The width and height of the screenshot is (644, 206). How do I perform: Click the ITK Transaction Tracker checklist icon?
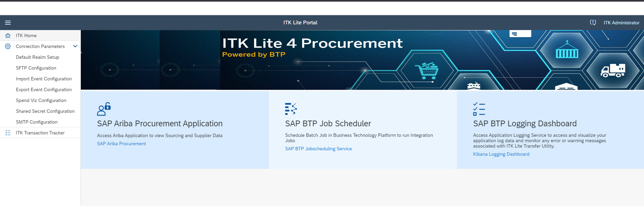click(8, 133)
